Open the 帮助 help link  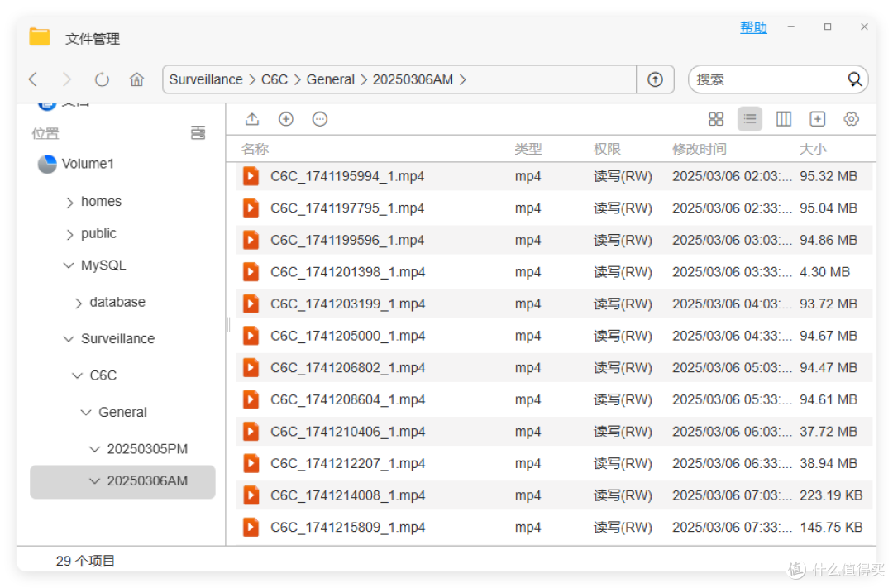point(753,27)
